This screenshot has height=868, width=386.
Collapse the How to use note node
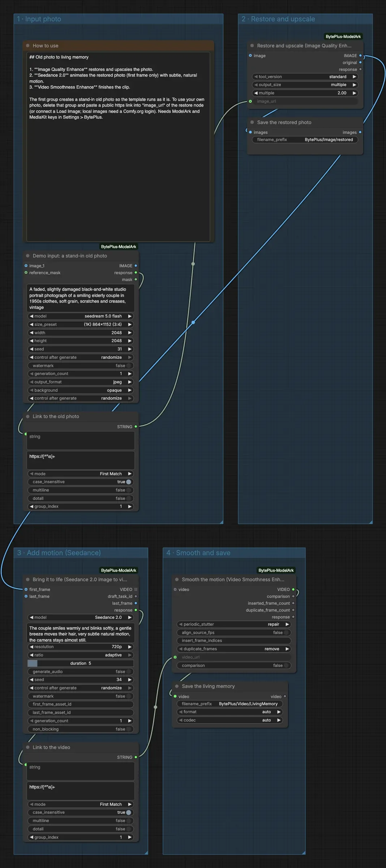[28, 46]
